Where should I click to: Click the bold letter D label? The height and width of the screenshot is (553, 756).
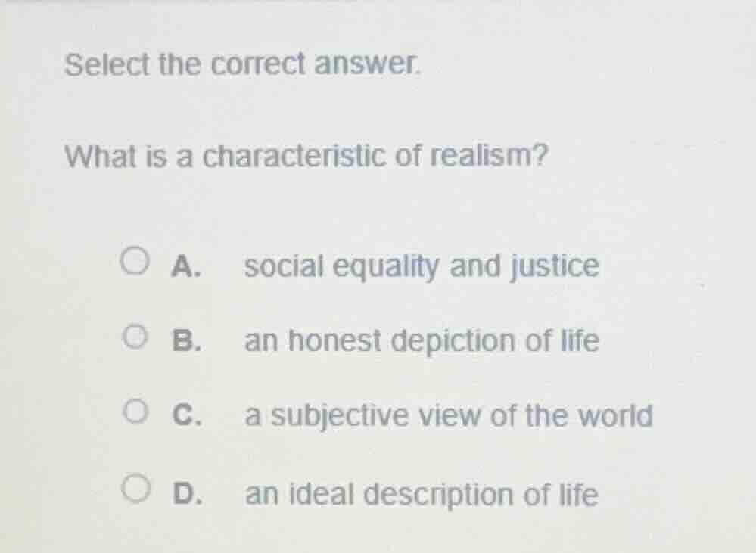tap(187, 495)
